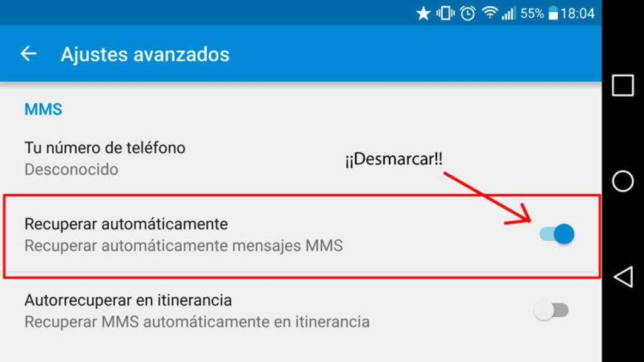Tap the battery icon in status bar
Viewport: 644px width, 362px height.
click(553, 14)
